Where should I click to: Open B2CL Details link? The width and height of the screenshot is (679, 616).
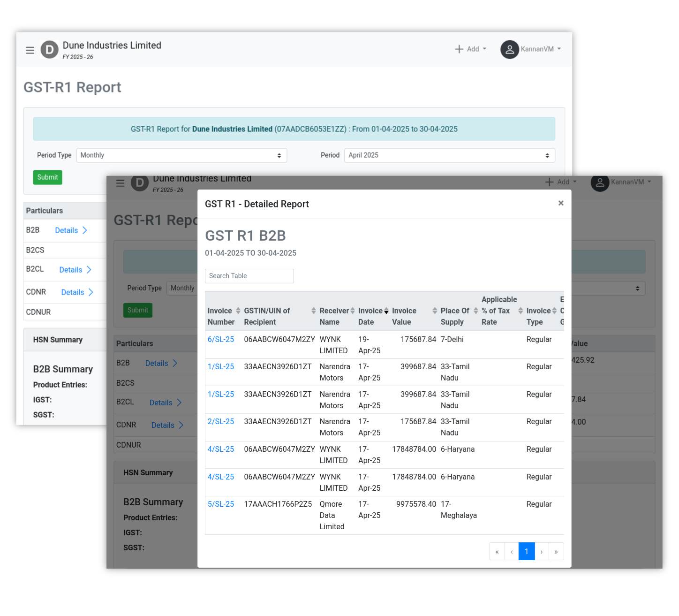[75, 270]
